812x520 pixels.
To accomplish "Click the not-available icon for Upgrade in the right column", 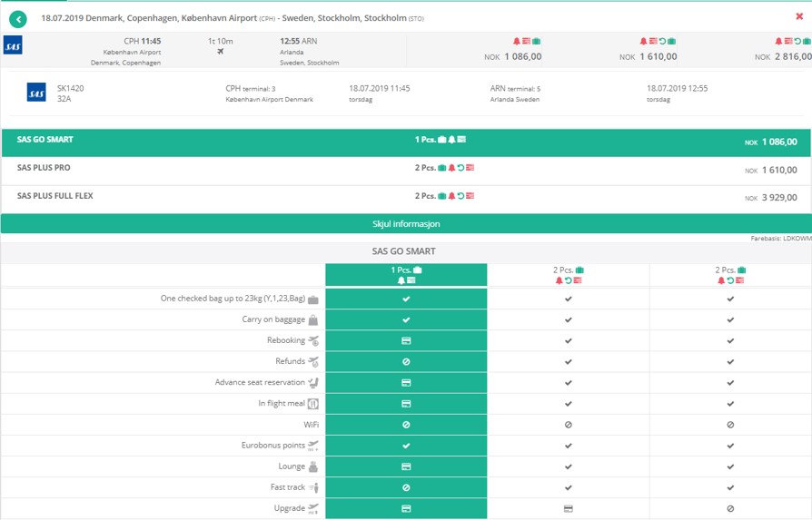I will (730, 508).
